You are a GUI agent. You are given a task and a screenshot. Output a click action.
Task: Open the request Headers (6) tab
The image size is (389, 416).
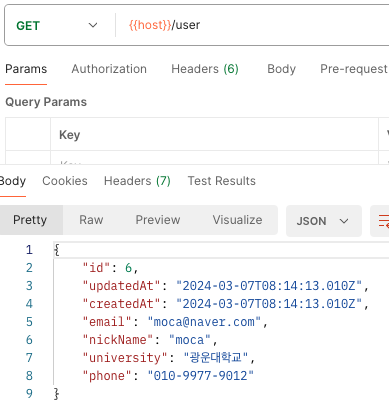[205, 69]
